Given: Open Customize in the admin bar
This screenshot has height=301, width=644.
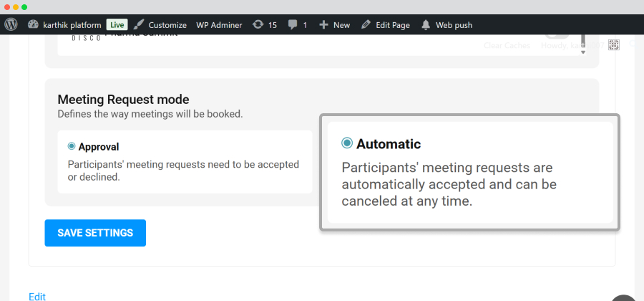Looking at the screenshot, I should coord(167,25).
